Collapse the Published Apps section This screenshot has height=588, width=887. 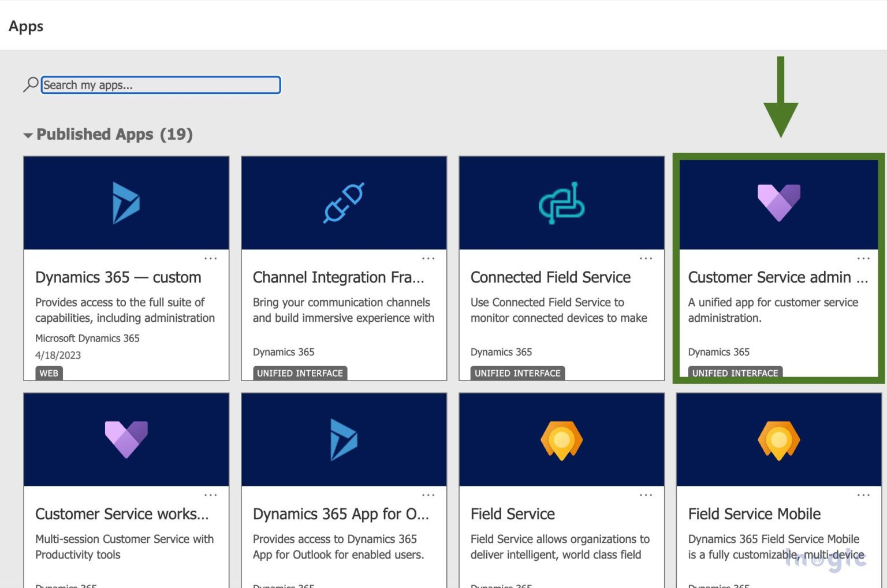28,135
